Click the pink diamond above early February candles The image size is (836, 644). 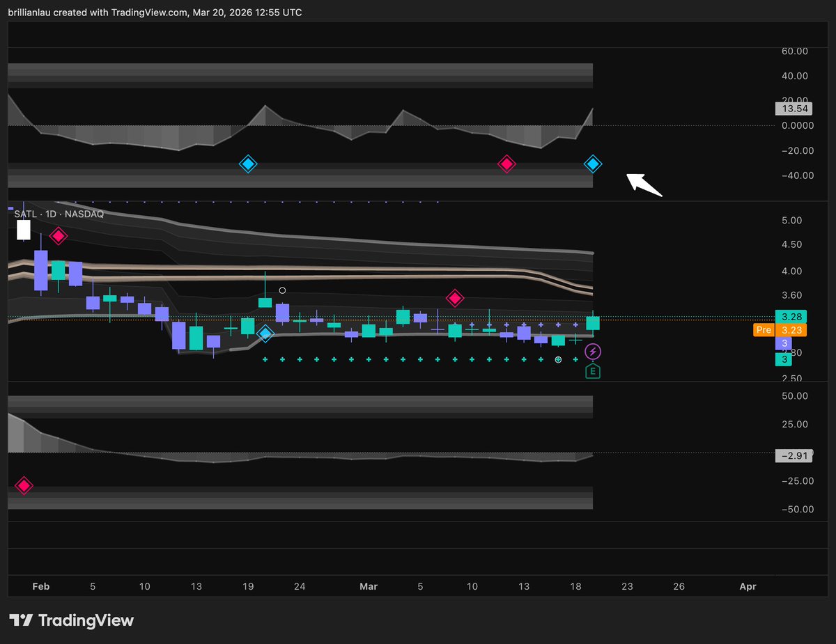(x=58, y=236)
